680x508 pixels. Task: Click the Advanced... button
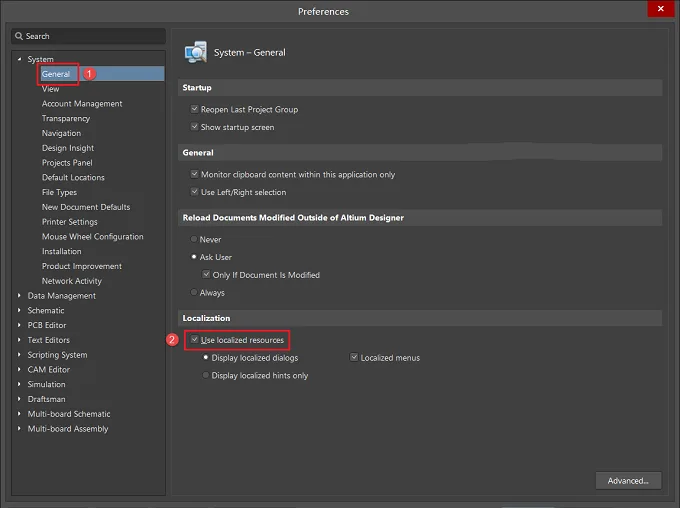628,481
